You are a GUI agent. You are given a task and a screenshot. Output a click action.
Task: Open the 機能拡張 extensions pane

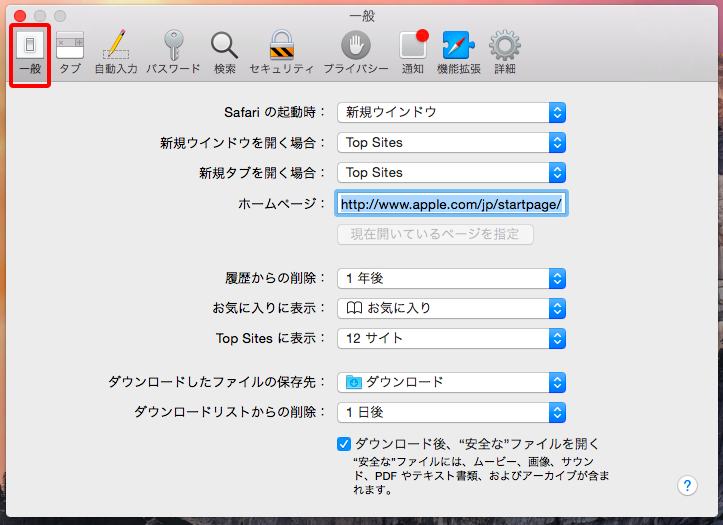click(459, 53)
